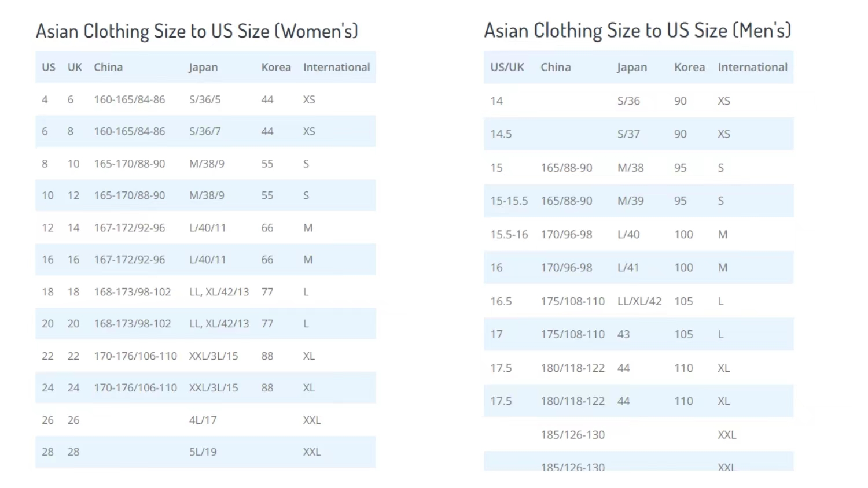The height and width of the screenshot is (488, 868).
Task: Select Korea size 110 in Men's table
Action: coord(683,368)
